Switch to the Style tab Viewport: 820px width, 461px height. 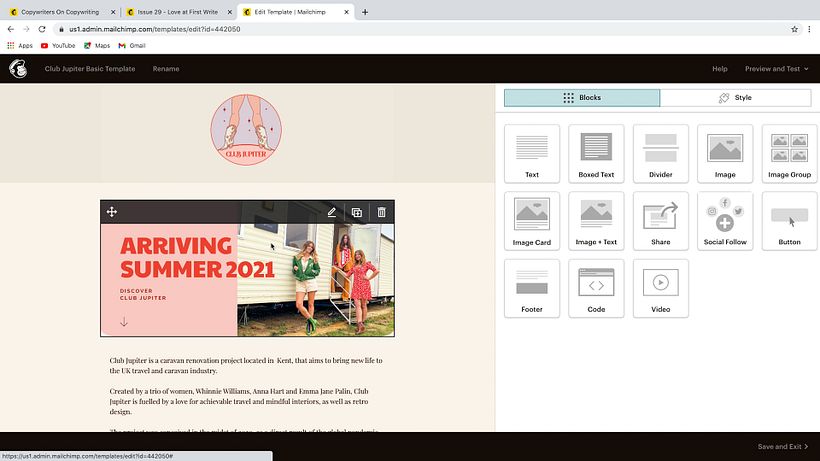tap(735, 98)
